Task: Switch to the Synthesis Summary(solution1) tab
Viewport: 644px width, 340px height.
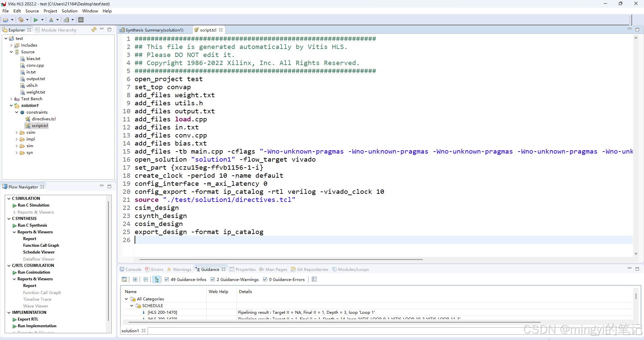Action: pyautogui.click(x=154, y=30)
